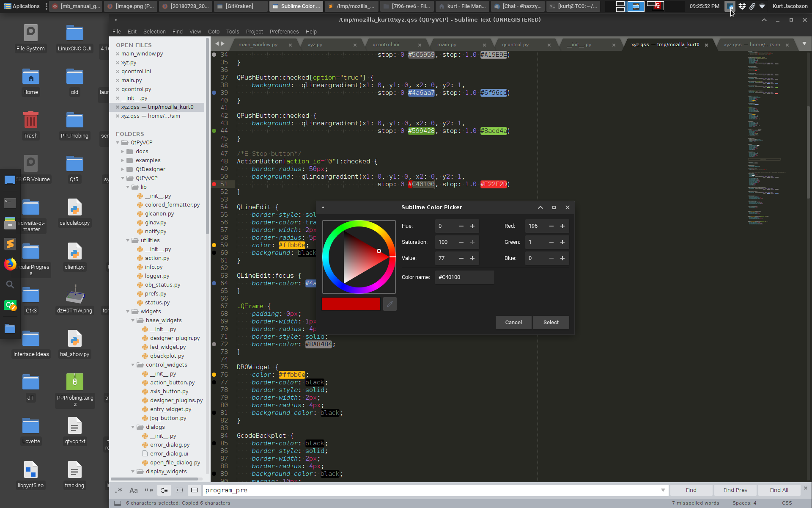Click the find text field containing program_pre

tap(431, 490)
